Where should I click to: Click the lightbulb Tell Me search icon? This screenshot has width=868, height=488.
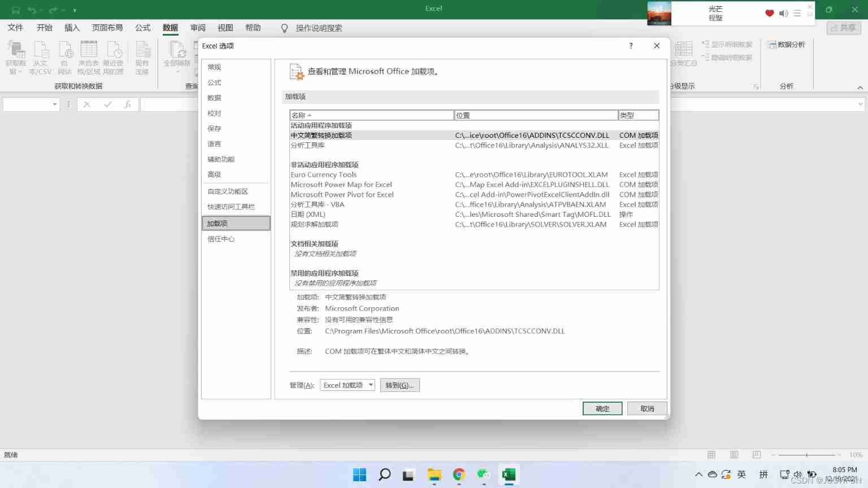[284, 28]
